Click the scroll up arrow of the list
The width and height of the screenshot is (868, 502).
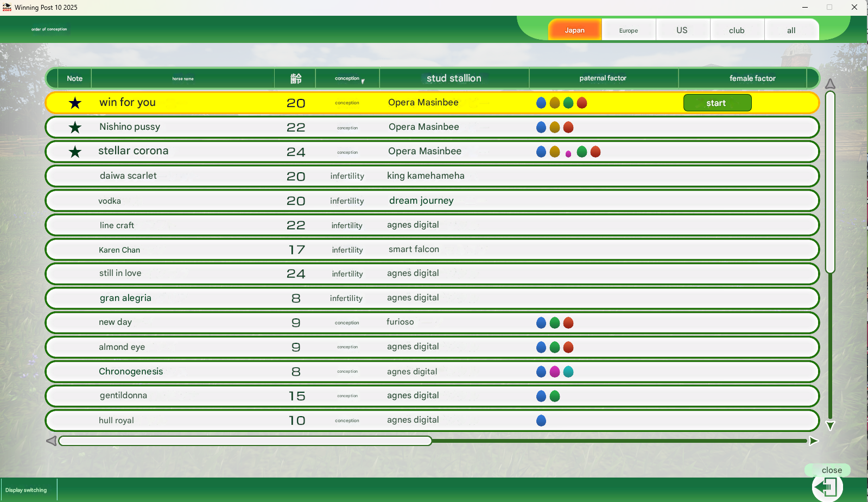[x=830, y=84]
